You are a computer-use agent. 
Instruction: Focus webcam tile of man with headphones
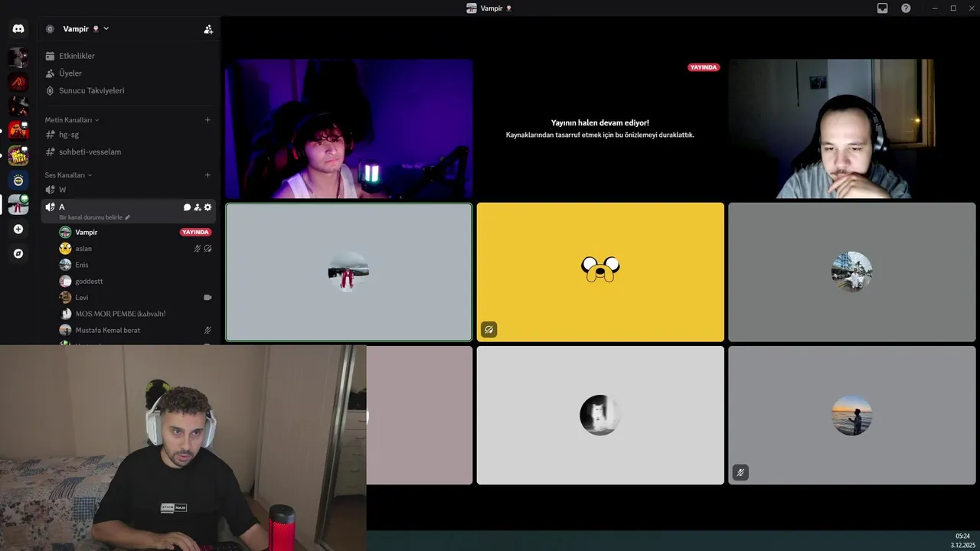[x=851, y=129]
